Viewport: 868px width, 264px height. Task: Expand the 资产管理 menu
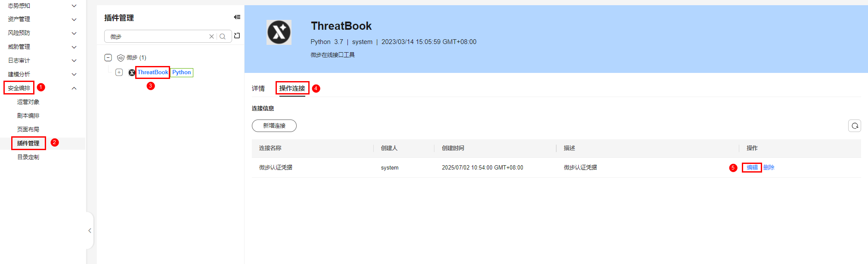click(x=74, y=19)
